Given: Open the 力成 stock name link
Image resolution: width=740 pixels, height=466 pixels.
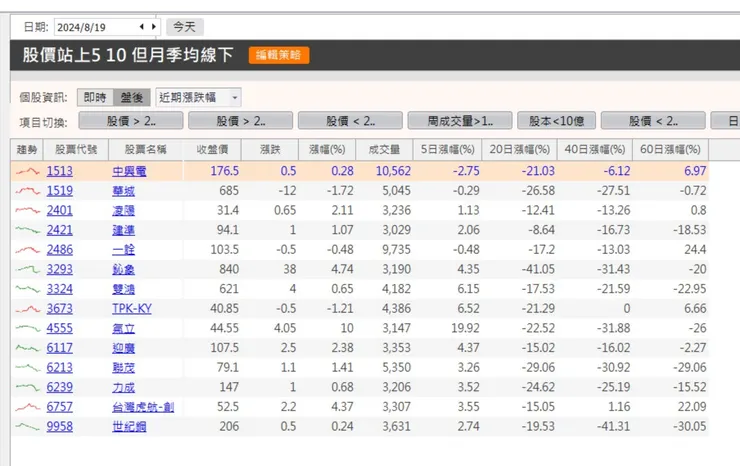Looking at the screenshot, I should pyautogui.click(x=124, y=387).
